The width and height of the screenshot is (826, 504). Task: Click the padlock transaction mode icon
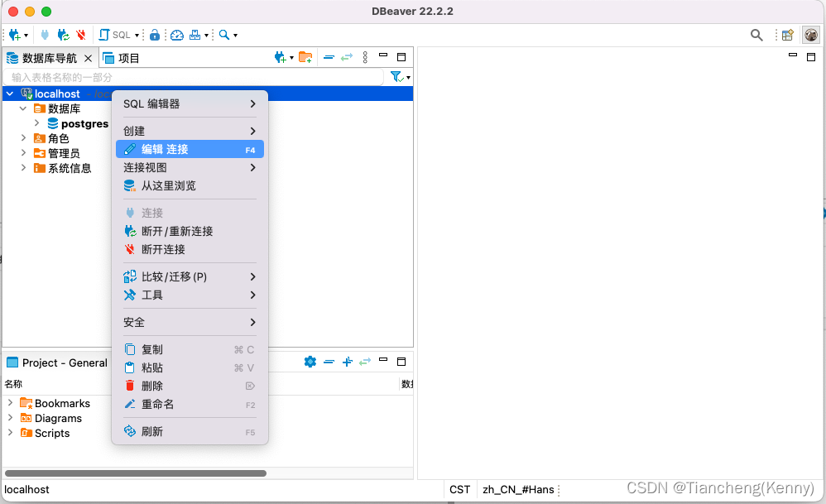pos(154,35)
